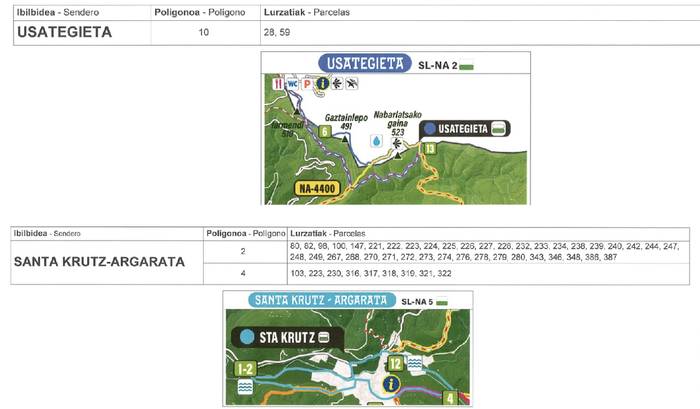Click the yellow NA-4400 road sign
700x409 pixels.
click(x=317, y=188)
